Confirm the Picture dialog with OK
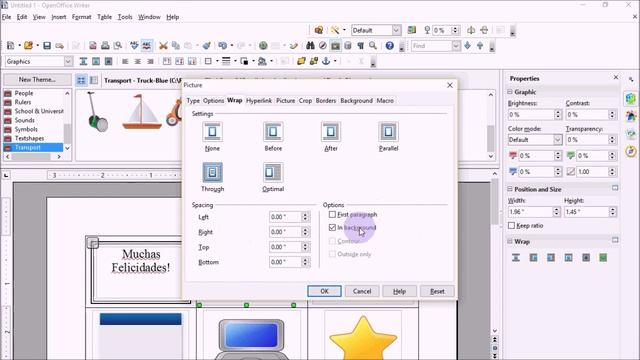The width and height of the screenshot is (640, 360). tap(324, 291)
